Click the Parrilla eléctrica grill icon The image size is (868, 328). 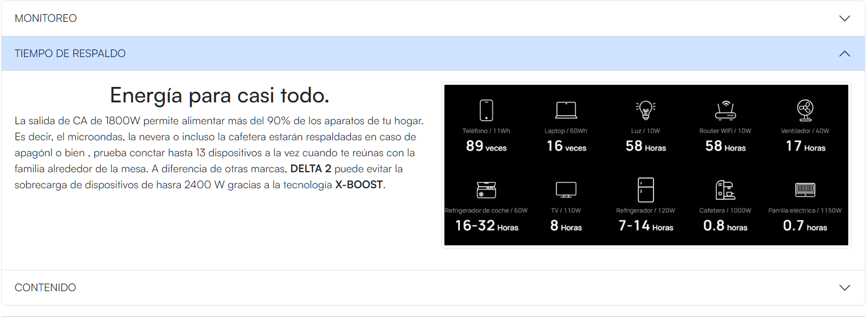pyautogui.click(x=805, y=190)
